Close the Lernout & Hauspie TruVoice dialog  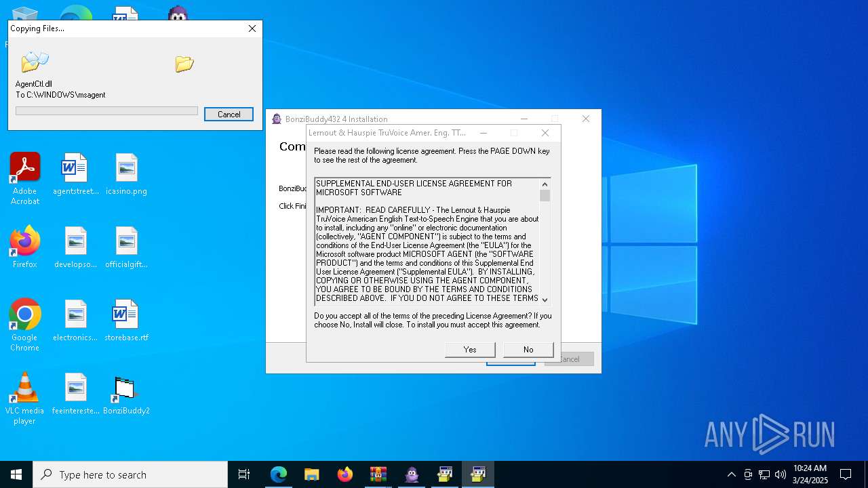545,133
